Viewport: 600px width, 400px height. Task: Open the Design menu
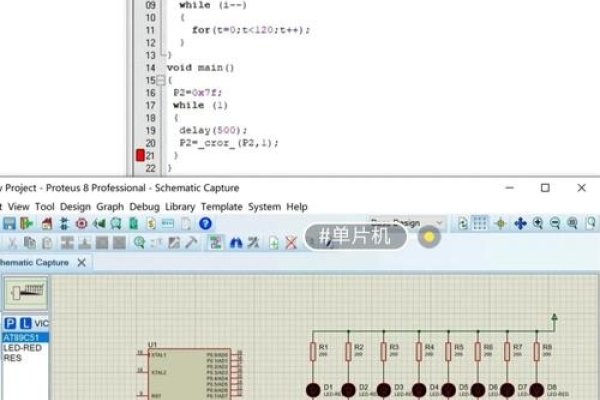[x=75, y=207]
